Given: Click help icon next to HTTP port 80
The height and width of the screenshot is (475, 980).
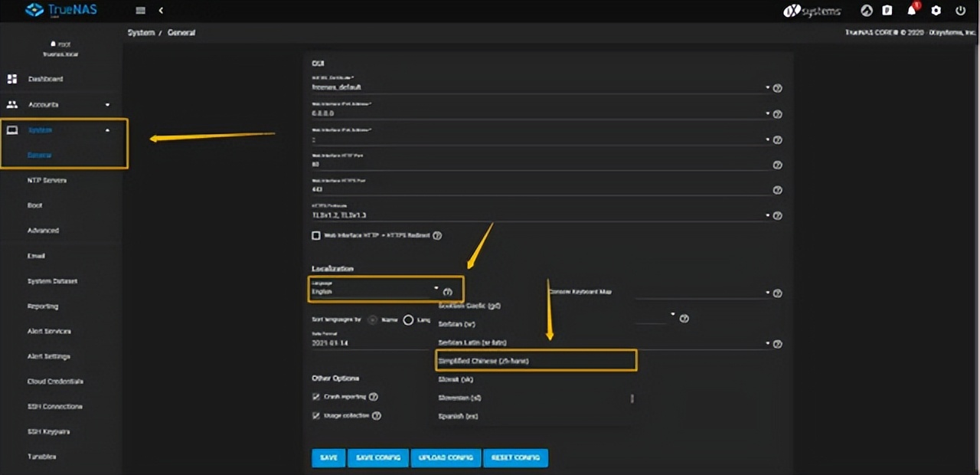Looking at the screenshot, I should (x=777, y=165).
